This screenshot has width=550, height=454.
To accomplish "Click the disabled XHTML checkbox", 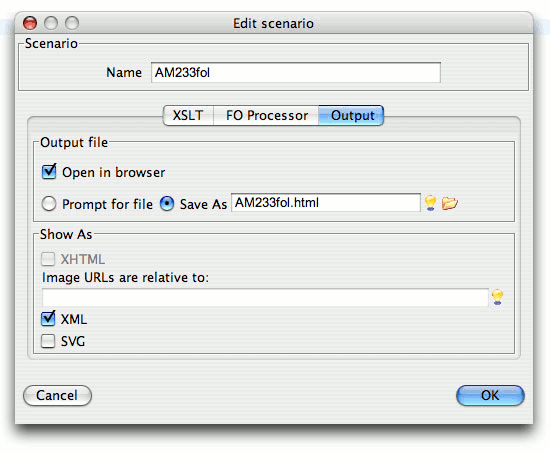I will (48, 259).
